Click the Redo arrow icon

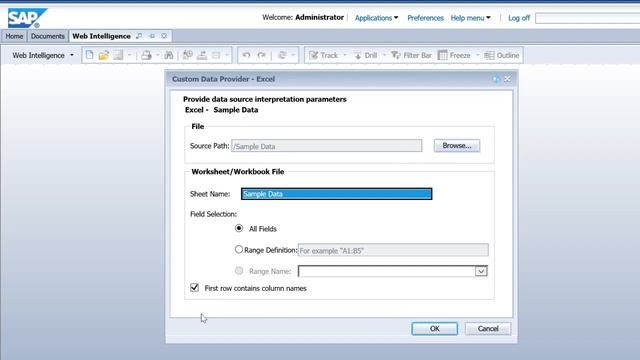click(x=262, y=55)
